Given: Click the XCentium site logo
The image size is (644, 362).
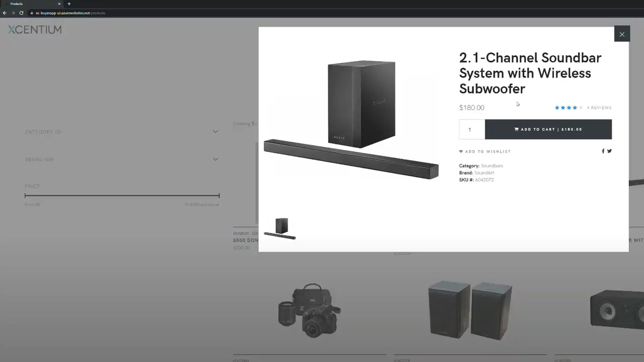Looking at the screenshot, I should click(x=35, y=29).
